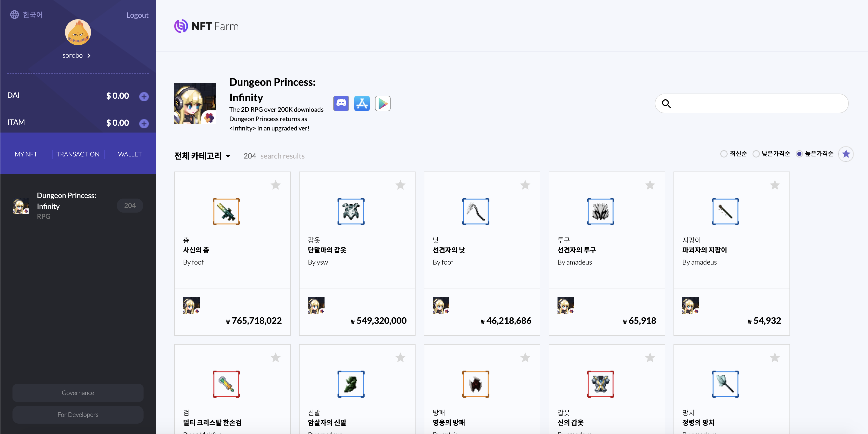Expand the 전체 카테고리 dropdown

pos(202,156)
